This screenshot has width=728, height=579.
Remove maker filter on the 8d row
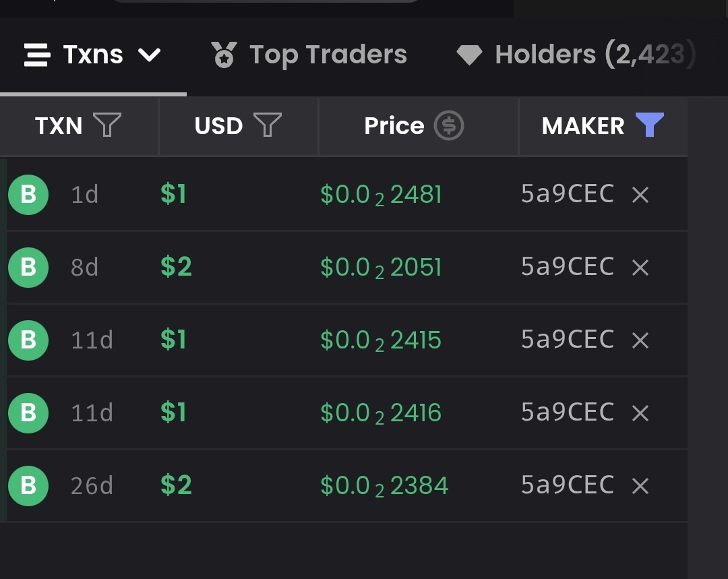coord(640,268)
